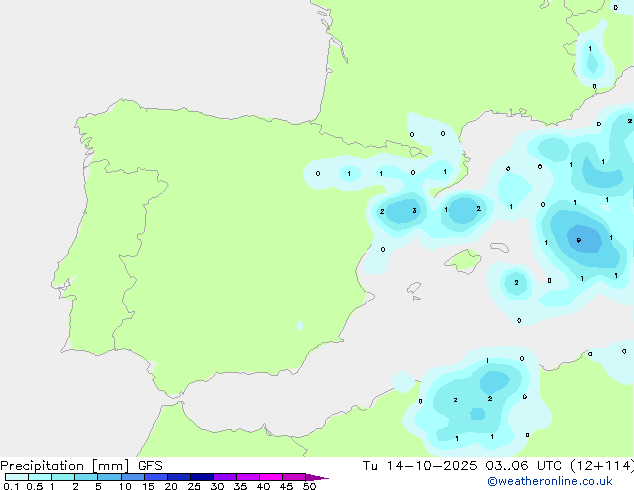Pick the legend swatch between 35 and 40
634x490 pixels.
coord(248,477)
